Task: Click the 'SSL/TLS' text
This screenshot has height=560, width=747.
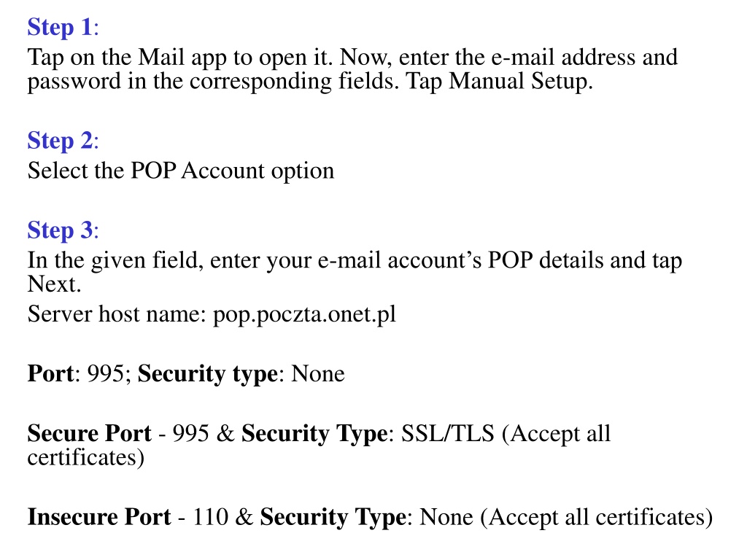Action: [447, 433]
